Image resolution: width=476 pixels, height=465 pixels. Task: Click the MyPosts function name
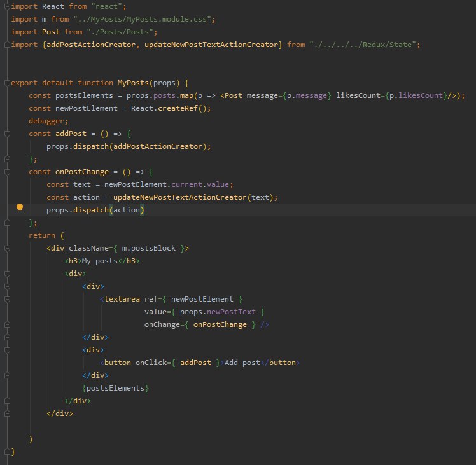133,83
